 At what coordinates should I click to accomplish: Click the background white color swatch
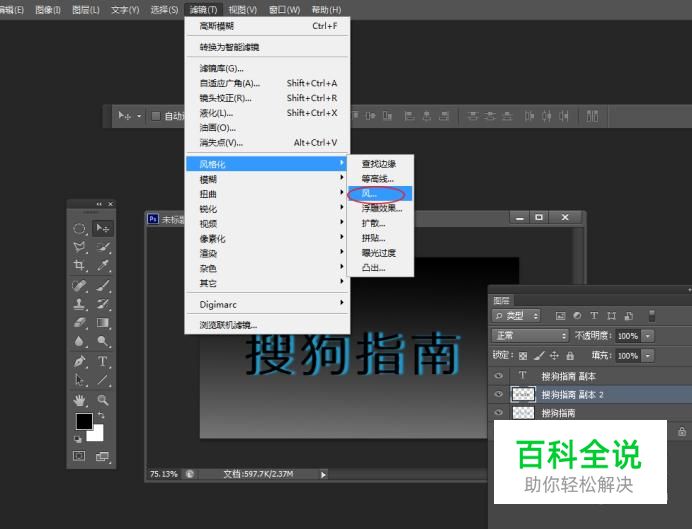tap(97, 435)
